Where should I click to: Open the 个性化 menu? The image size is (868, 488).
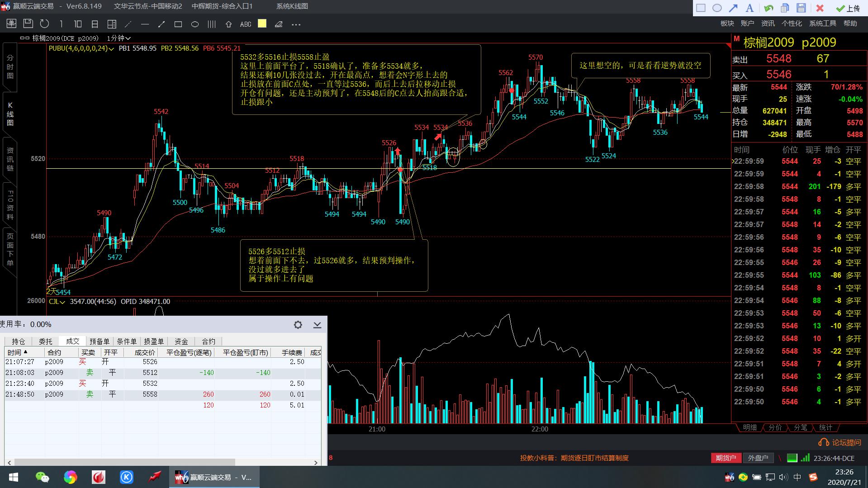[x=792, y=24]
